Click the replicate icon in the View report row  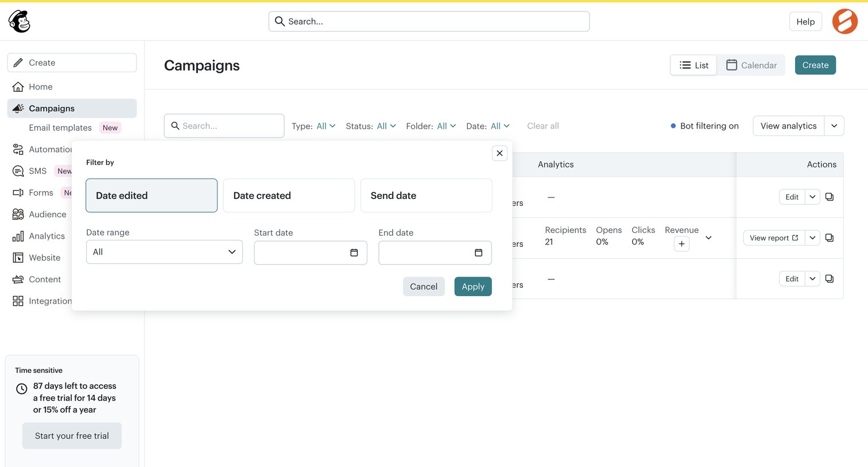coord(830,238)
